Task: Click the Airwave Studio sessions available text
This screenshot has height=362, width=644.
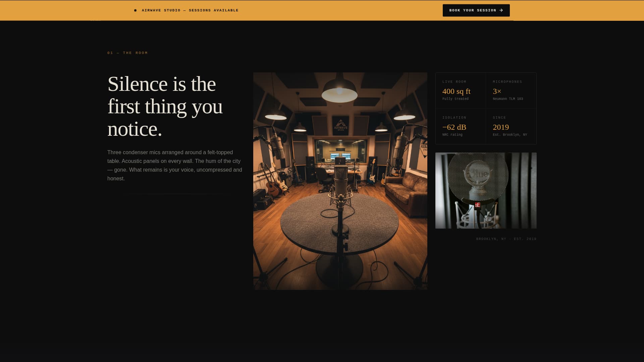Action: click(x=190, y=10)
